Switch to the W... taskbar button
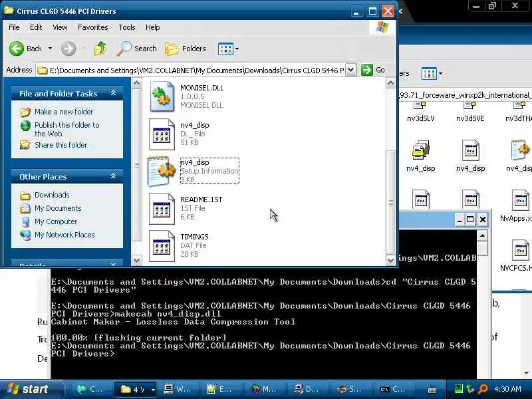Image resolution: width=532 pixels, height=399 pixels. pyautogui.click(x=178, y=390)
